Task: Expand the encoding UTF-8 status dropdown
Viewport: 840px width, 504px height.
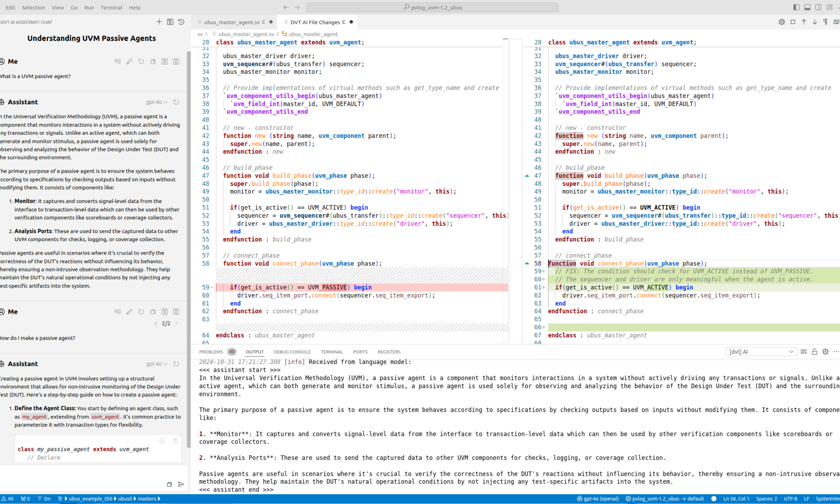Action: pyautogui.click(x=790, y=499)
